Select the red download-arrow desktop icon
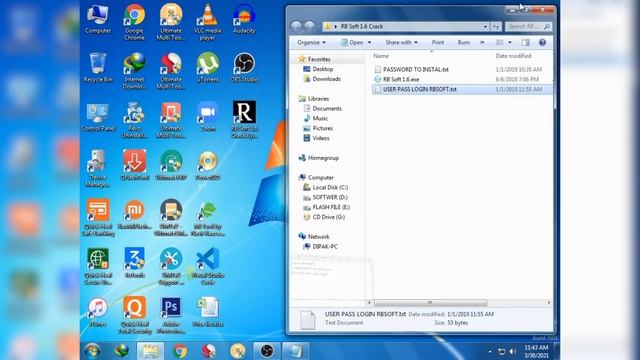 point(134,165)
